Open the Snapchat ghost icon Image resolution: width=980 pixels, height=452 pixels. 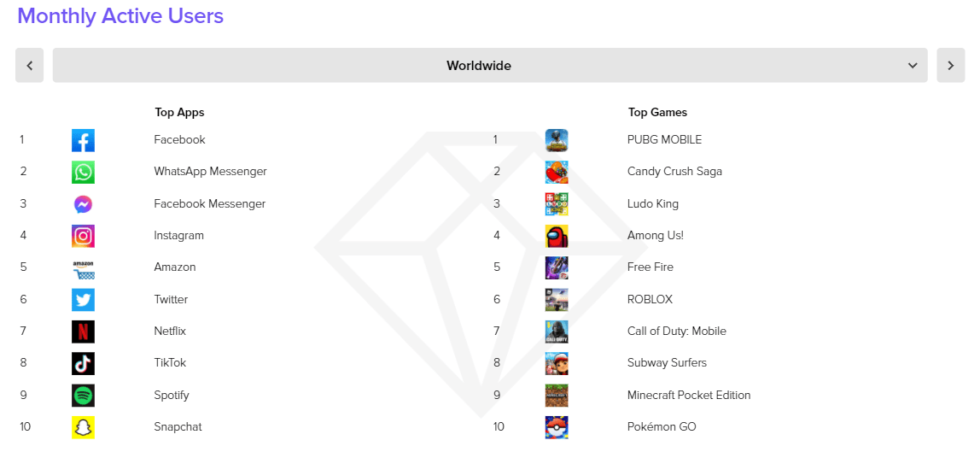83,427
